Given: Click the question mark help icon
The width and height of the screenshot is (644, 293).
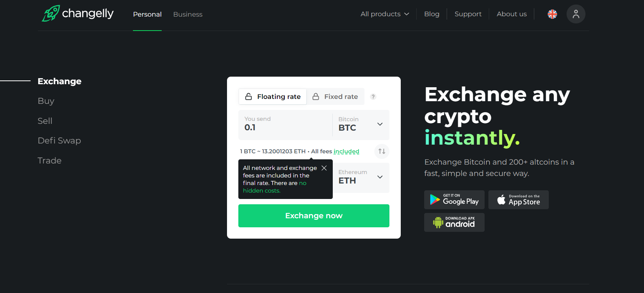Looking at the screenshot, I should point(373,97).
